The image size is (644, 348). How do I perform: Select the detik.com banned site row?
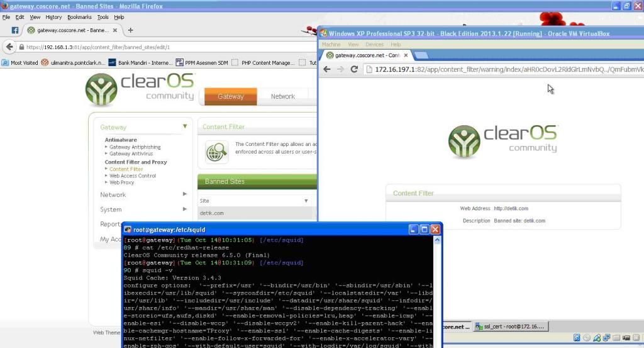(257, 213)
